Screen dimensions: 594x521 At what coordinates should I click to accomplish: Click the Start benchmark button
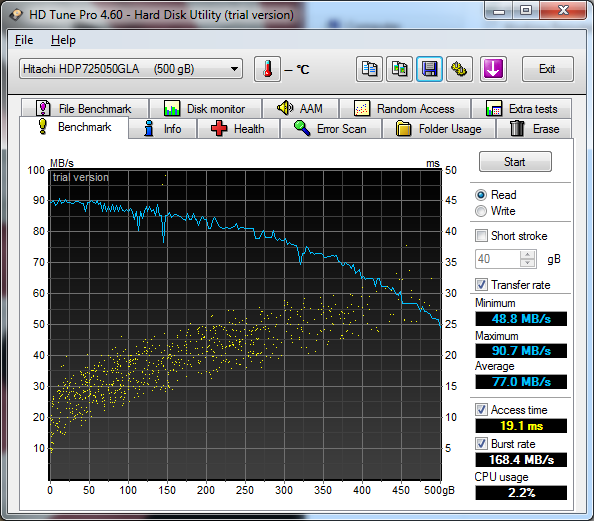tap(515, 162)
